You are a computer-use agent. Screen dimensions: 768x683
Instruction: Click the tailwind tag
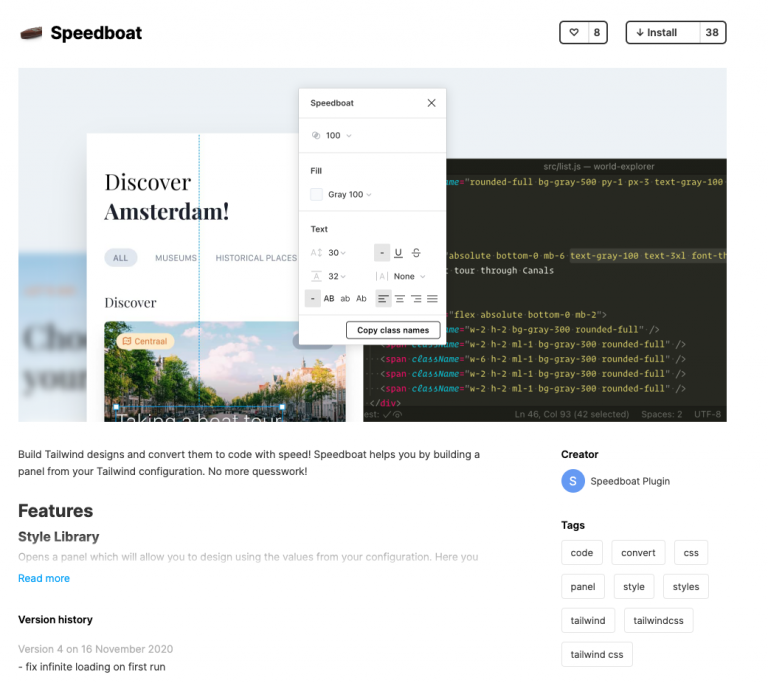point(588,620)
